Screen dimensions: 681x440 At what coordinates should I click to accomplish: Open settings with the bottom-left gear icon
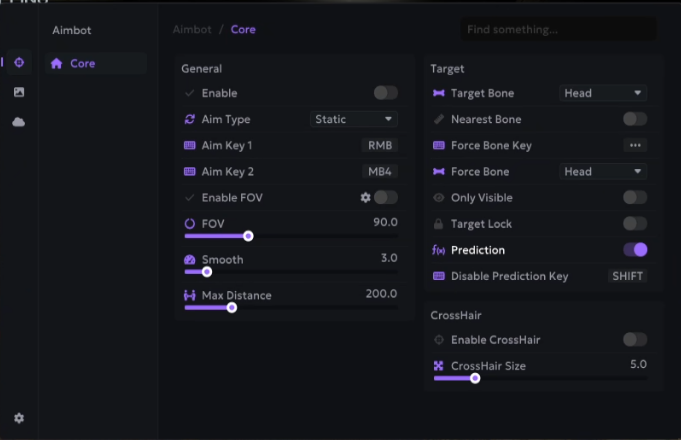19,418
